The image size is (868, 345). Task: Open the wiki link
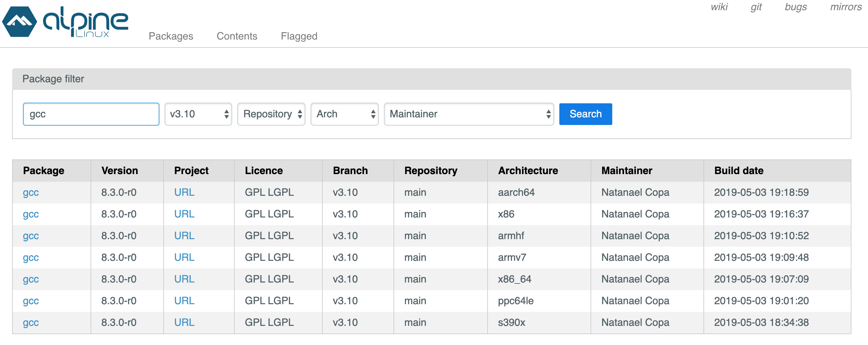click(719, 7)
